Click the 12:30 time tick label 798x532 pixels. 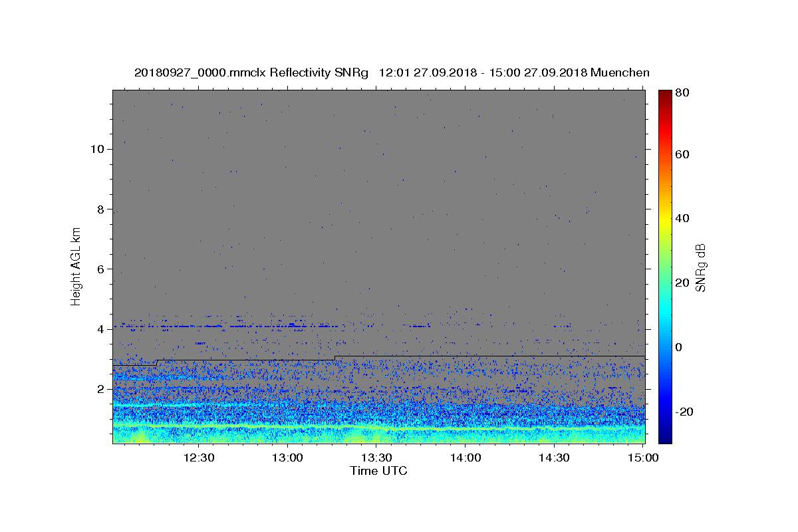[x=198, y=458]
